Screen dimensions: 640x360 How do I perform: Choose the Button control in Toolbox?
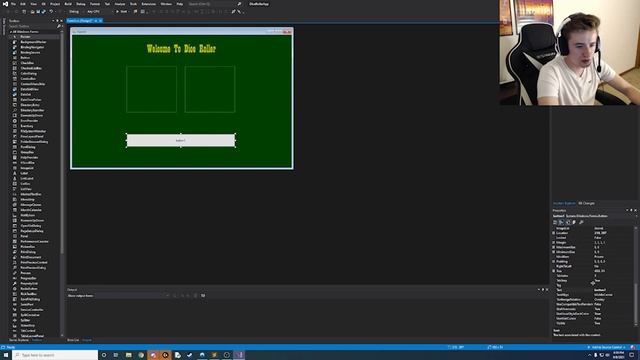coord(25,58)
